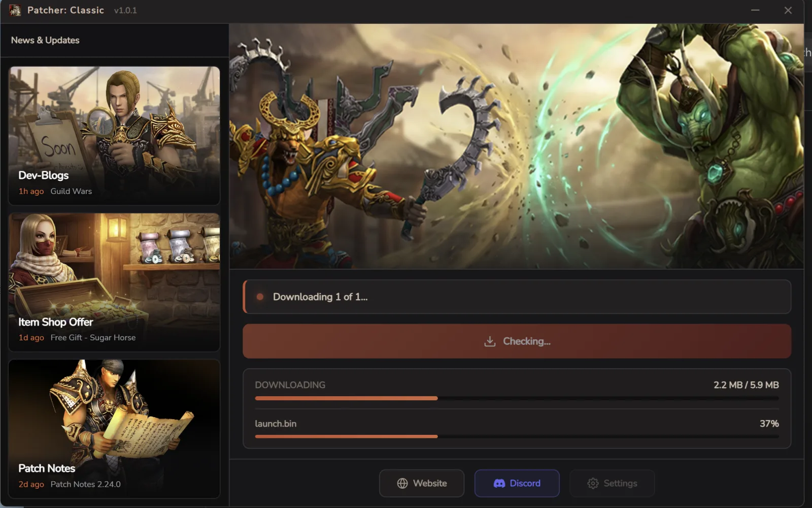The width and height of the screenshot is (812, 508).
Task: Click the launch.bin file progress bar
Action: coord(517,436)
